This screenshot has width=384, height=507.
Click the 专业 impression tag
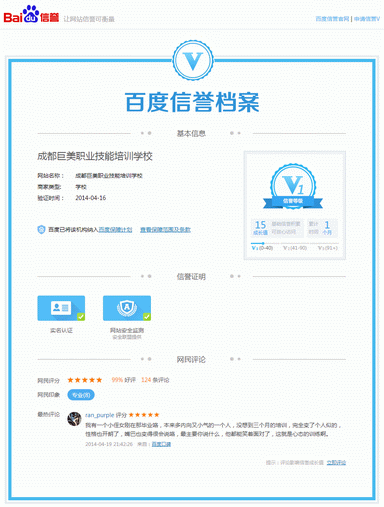[81, 395]
